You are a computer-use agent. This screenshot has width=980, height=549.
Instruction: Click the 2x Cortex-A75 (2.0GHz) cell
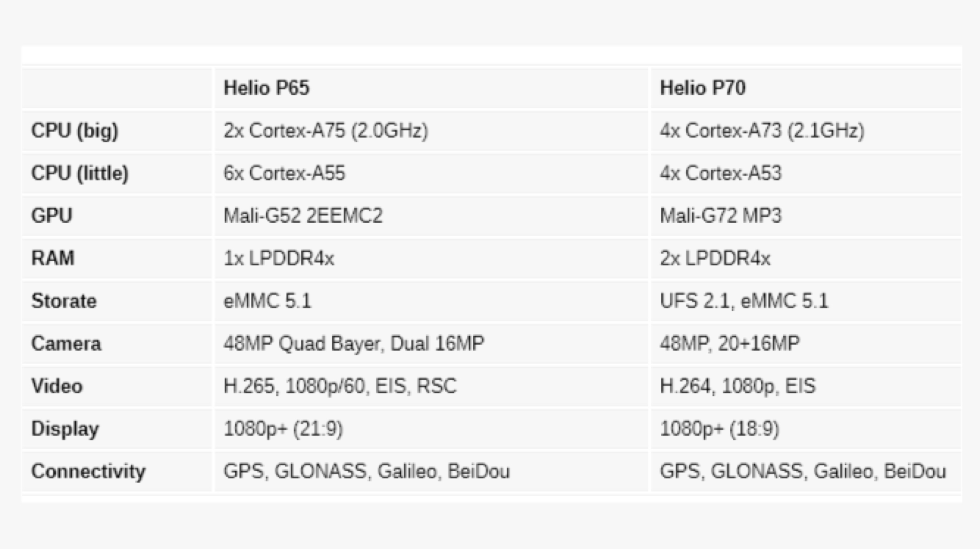click(325, 131)
